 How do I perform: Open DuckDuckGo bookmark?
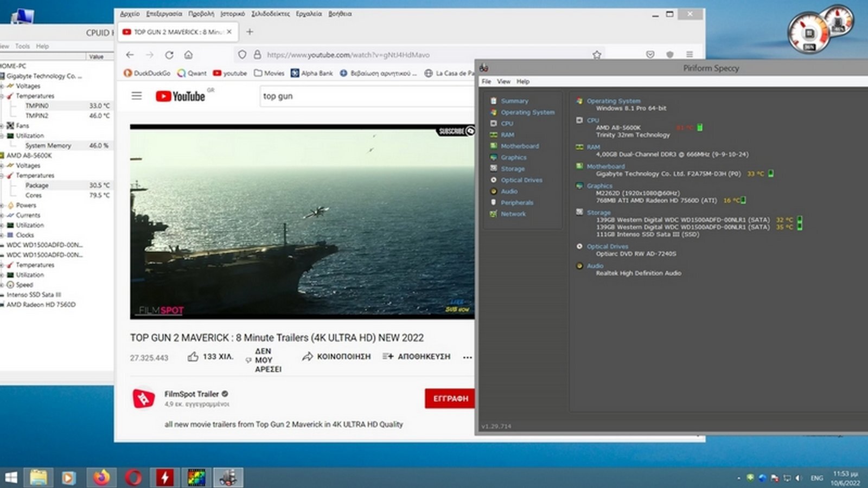click(x=147, y=73)
